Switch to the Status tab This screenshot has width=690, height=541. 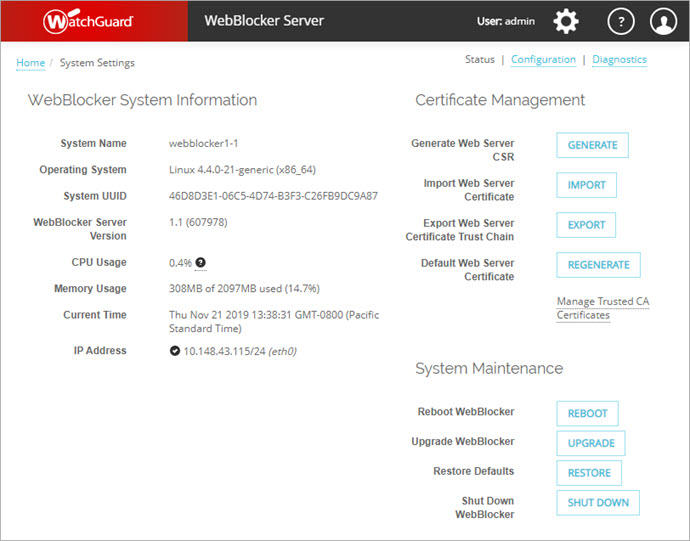(479, 60)
